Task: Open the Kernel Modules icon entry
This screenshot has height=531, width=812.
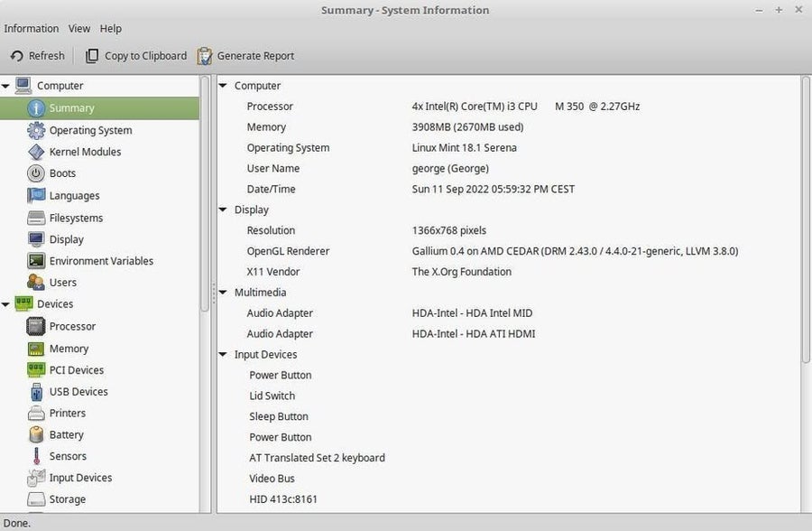Action: click(36, 152)
